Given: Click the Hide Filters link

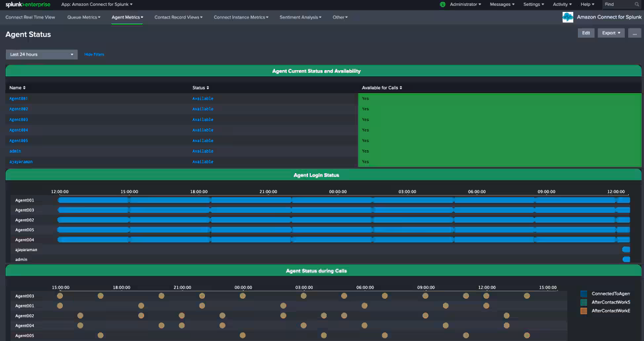Looking at the screenshot, I should [94, 54].
